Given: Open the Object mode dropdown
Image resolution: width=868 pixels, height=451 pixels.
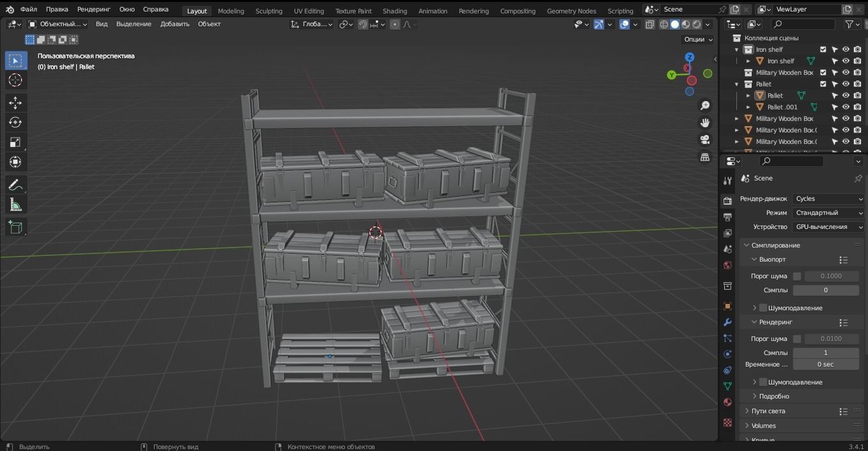Looking at the screenshot, I should click(58, 24).
